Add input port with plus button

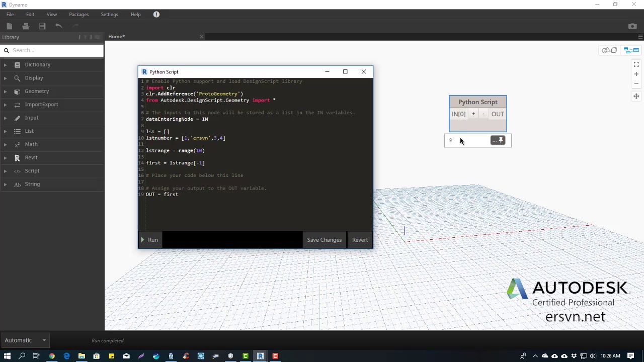[473, 114]
